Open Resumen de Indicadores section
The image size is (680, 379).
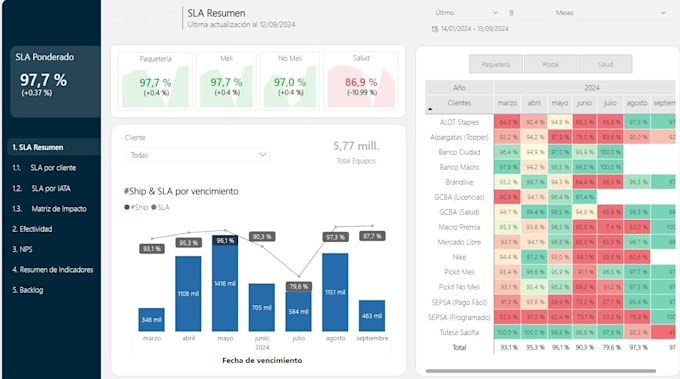pos(52,270)
